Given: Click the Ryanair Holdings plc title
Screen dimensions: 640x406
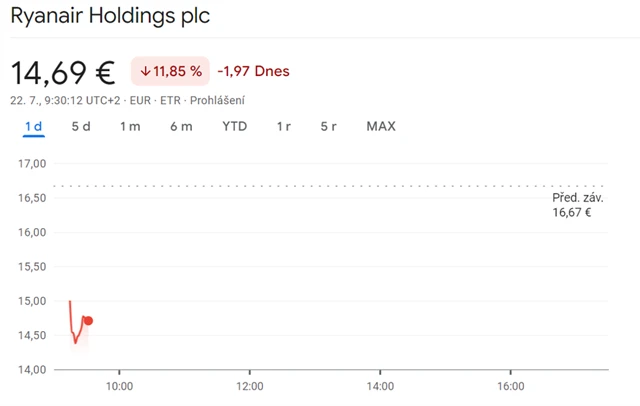Looking at the screenshot, I should [110, 17].
